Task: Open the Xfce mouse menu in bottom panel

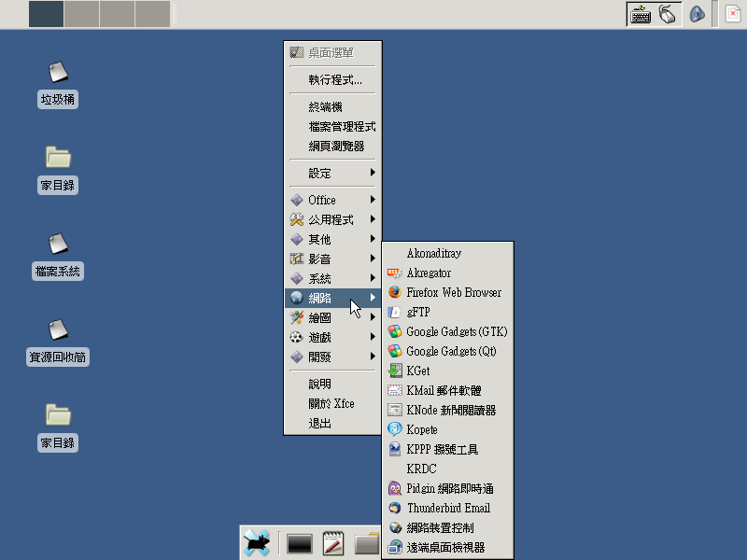Action: (x=257, y=543)
